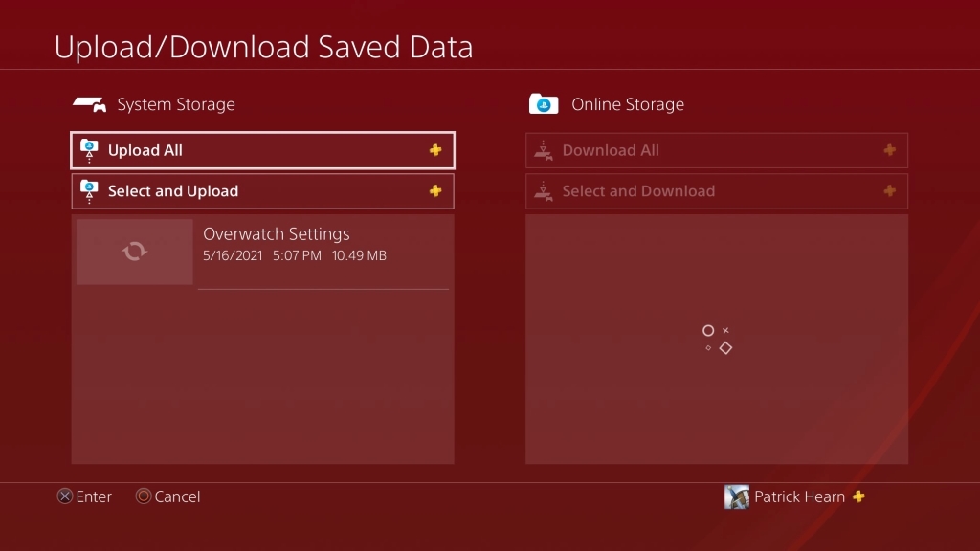
Task: Click the Online Storage cloud folder icon
Action: [x=544, y=104]
